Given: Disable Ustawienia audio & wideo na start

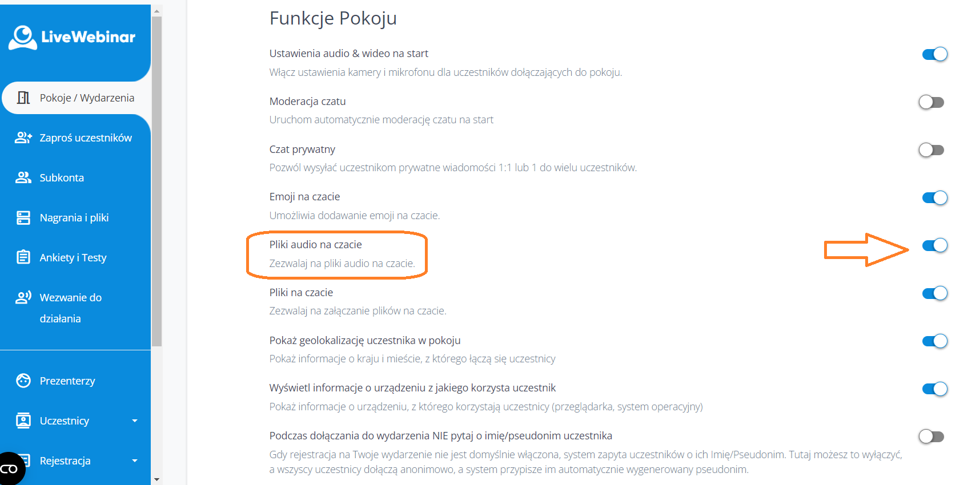Looking at the screenshot, I should click(934, 54).
